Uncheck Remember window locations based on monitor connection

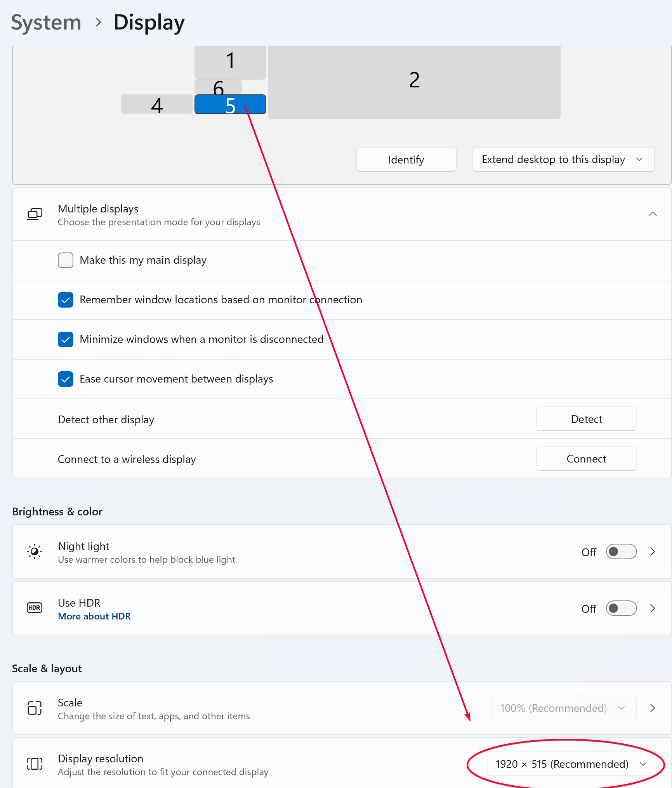point(66,300)
